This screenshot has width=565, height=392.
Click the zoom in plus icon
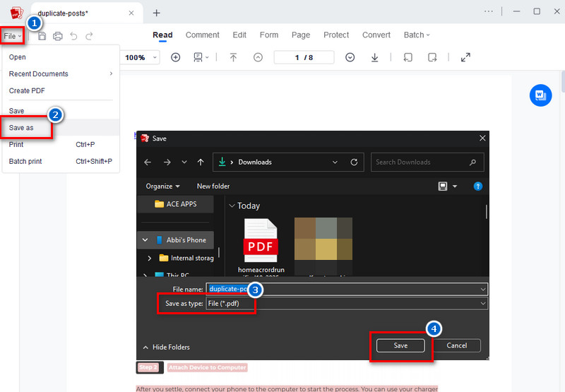pyautogui.click(x=176, y=57)
